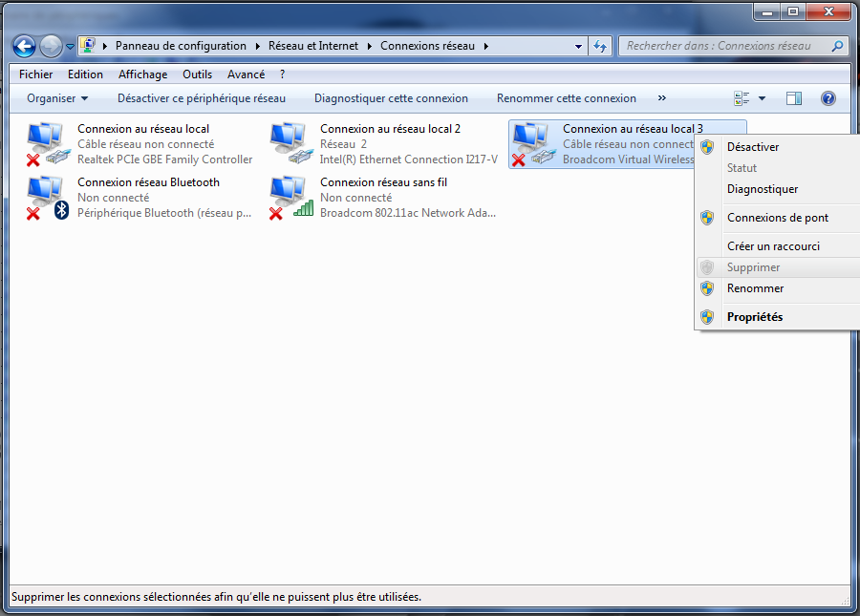Expand arrow after Connexions réseau breadcrumb

pos(486,46)
